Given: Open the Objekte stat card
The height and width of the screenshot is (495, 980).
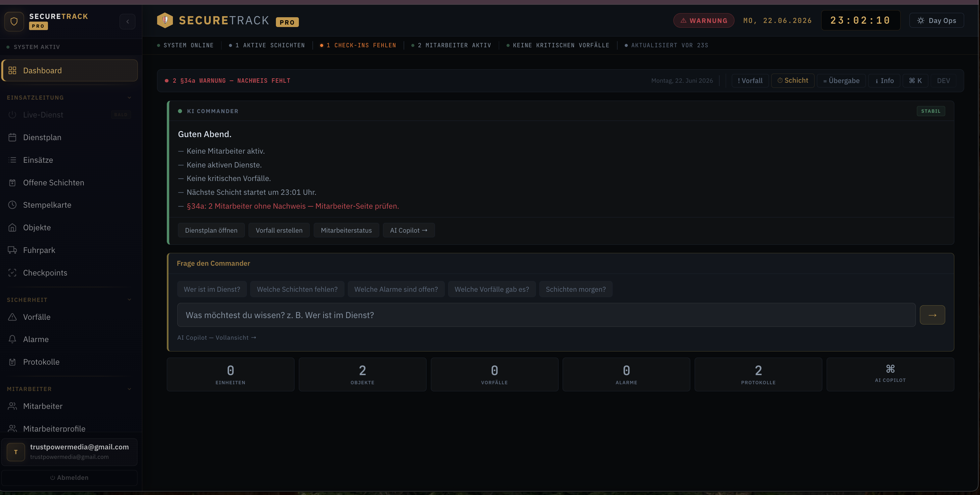Looking at the screenshot, I should [363, 374].
